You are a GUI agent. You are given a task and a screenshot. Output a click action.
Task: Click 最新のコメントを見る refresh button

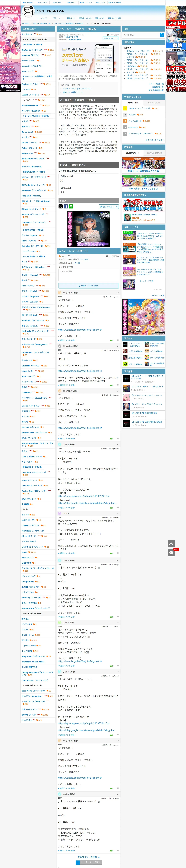(x=89, y=286)
